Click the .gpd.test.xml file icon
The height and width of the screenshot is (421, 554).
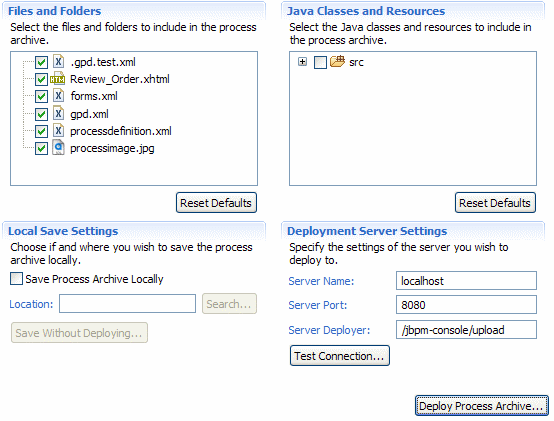click(58, 61)
